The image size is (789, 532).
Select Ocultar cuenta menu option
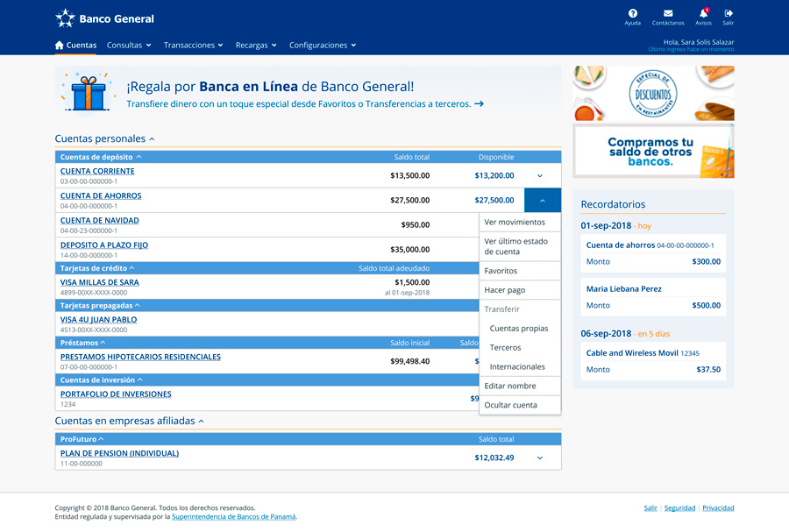[x=520, y=405]
